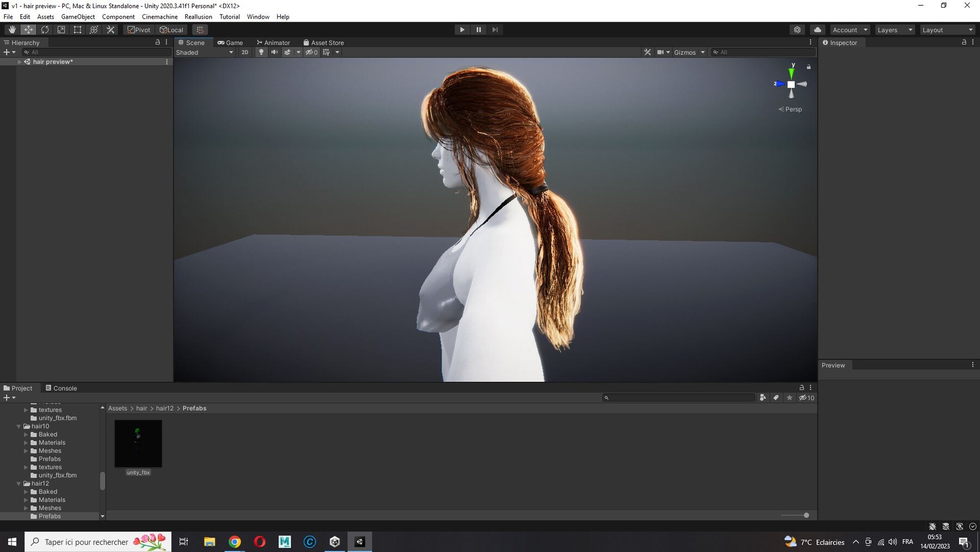The image size is (980, 552).
Task: Click hair12 in the breadcrumb path
Action: coord(164,408)
